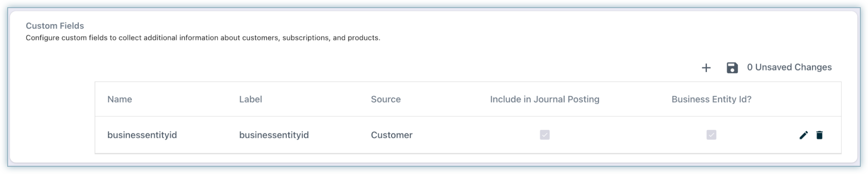Toggle the Business Entity Id checkbox
This screenshot has height=174, width=868.
pyautogui.click(x=711, y=135)
